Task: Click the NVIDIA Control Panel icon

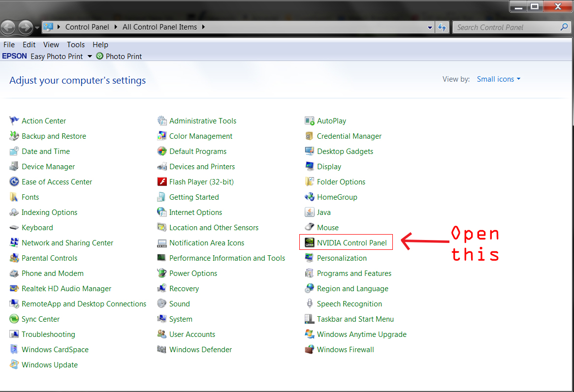Action: pyautogui.click(x=309, y=243)
